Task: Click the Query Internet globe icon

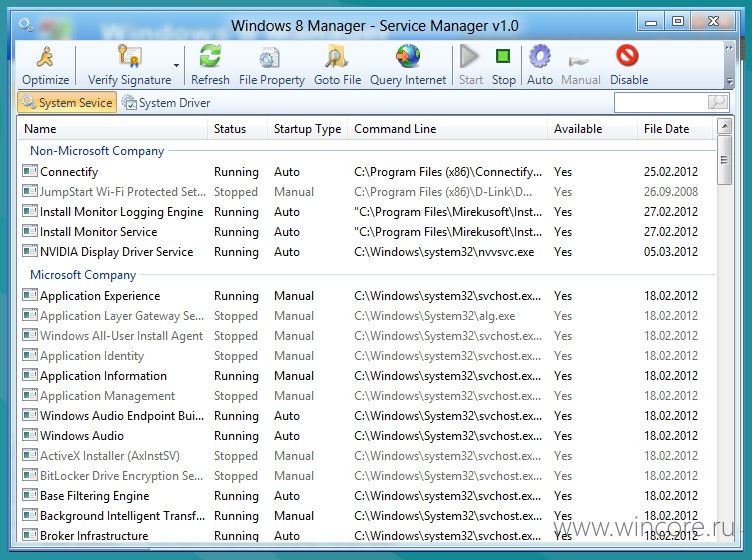Action: pos(408,56)
